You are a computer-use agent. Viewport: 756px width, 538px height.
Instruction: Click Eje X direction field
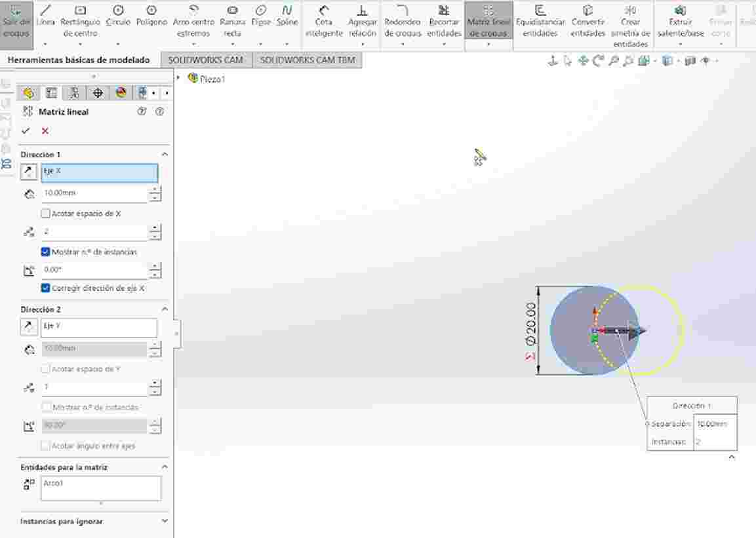99,173
